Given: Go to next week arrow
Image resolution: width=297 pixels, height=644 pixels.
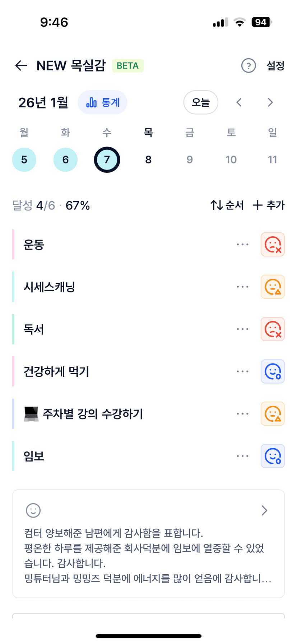Looking at the screenshot, I should [270, 103].
